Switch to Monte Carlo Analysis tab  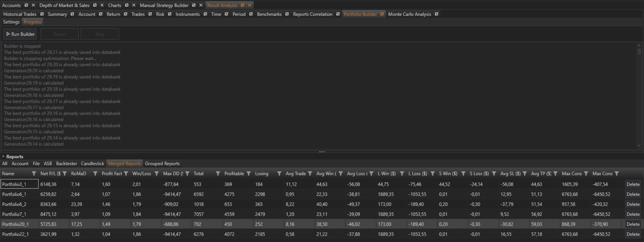pos(409,14)
